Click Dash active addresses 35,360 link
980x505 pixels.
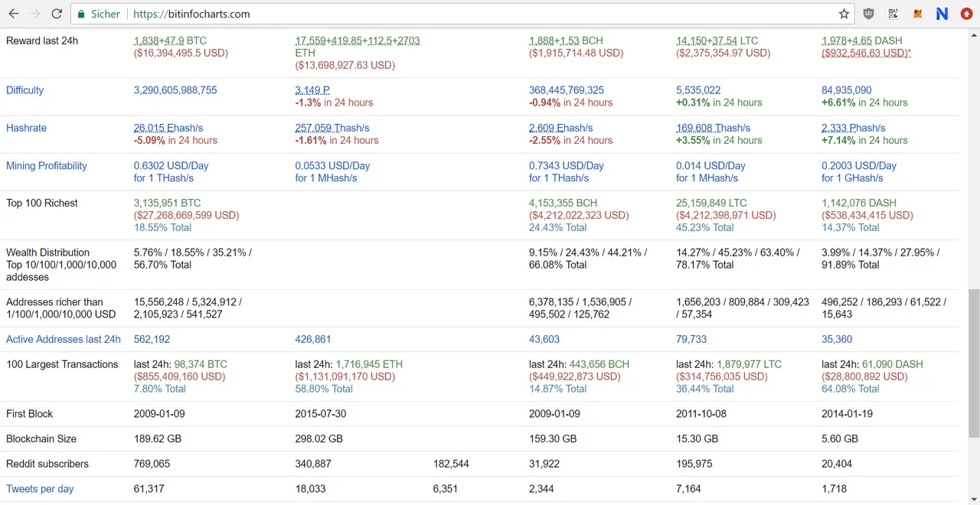click(x=837, y=339)
